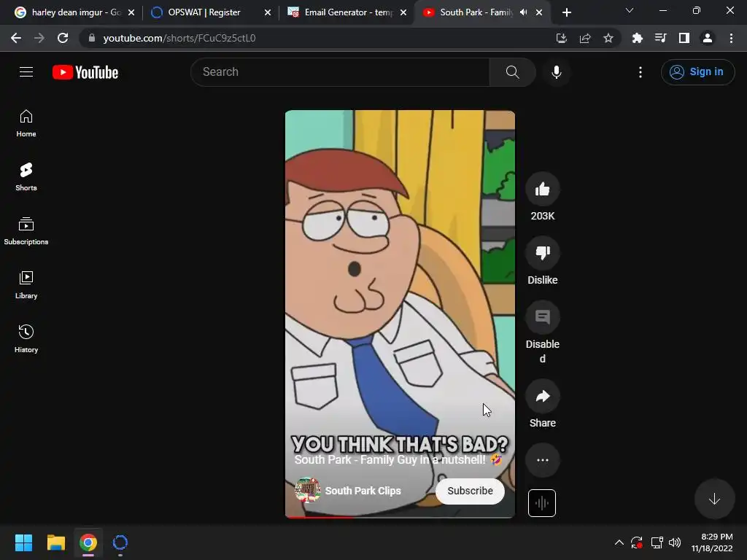
Task: Share this page icon
Action: [x=585, y=38]
